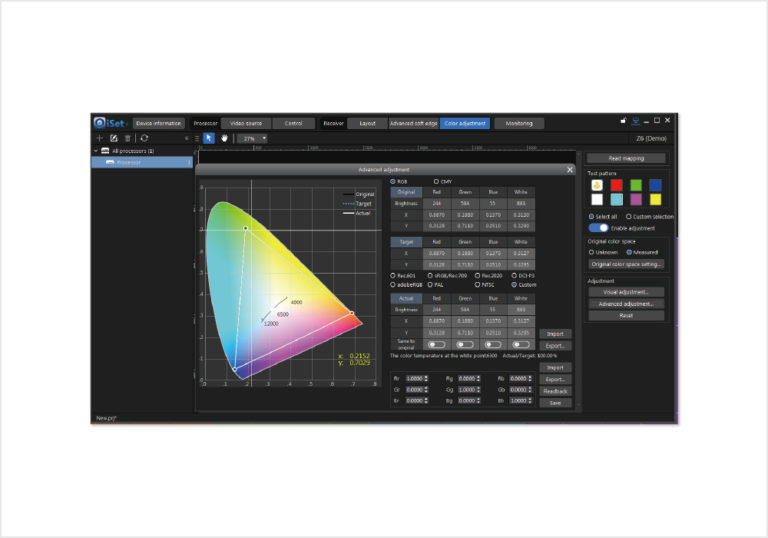Screen dimensions: 768x538
Task: Select the red test pattern swatch
Action: coord(617,185)
